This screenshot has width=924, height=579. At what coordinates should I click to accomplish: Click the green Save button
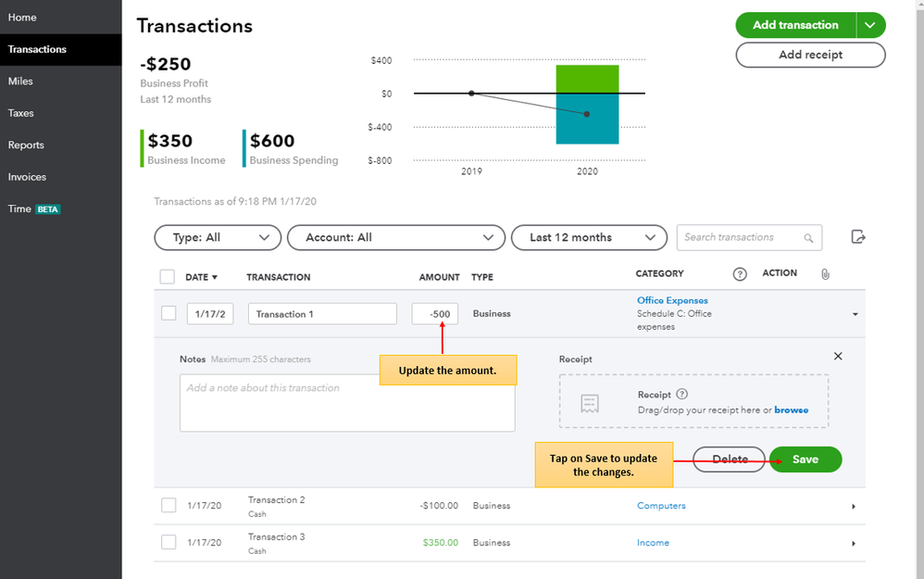[x=805, y=459]
